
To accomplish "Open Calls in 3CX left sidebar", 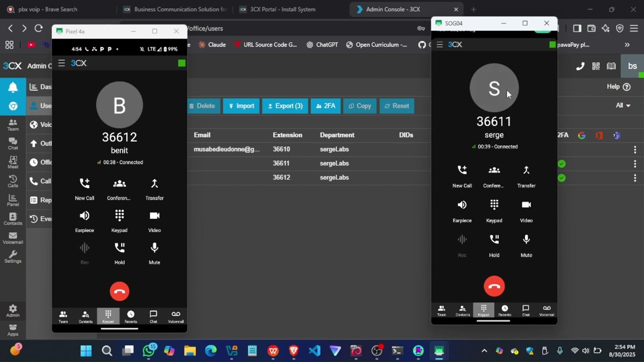I will (13, 181).
